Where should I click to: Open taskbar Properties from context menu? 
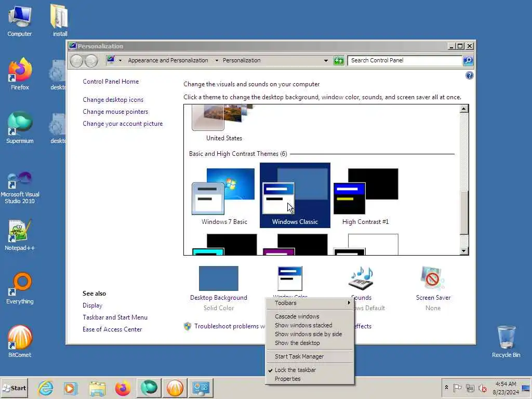point(310,379)
